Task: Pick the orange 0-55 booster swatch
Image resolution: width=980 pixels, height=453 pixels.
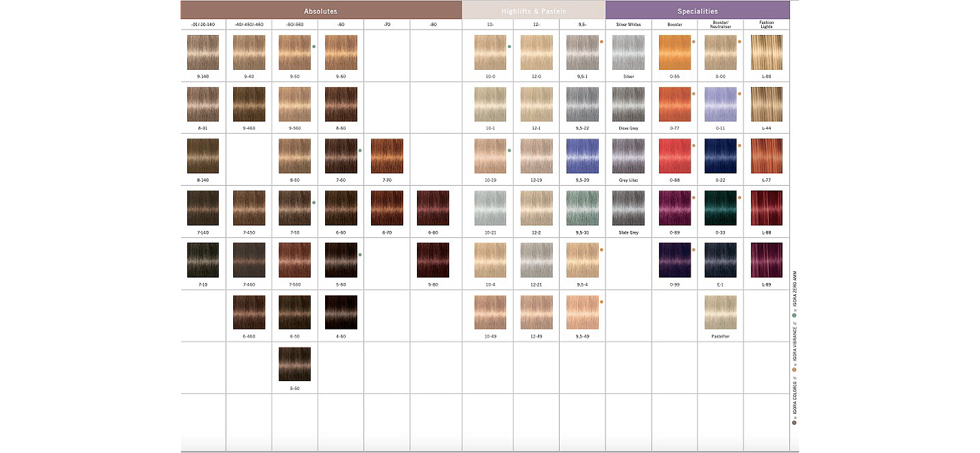Action: tap(674, 53)
